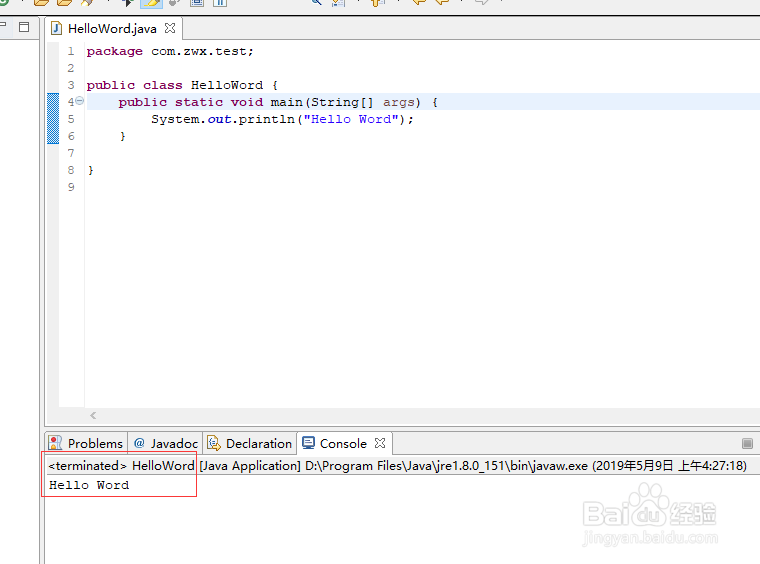The width and height of the screenshot is (760, 564).
Task: Select the HelloWord.java editor tab
Action: 114,29
